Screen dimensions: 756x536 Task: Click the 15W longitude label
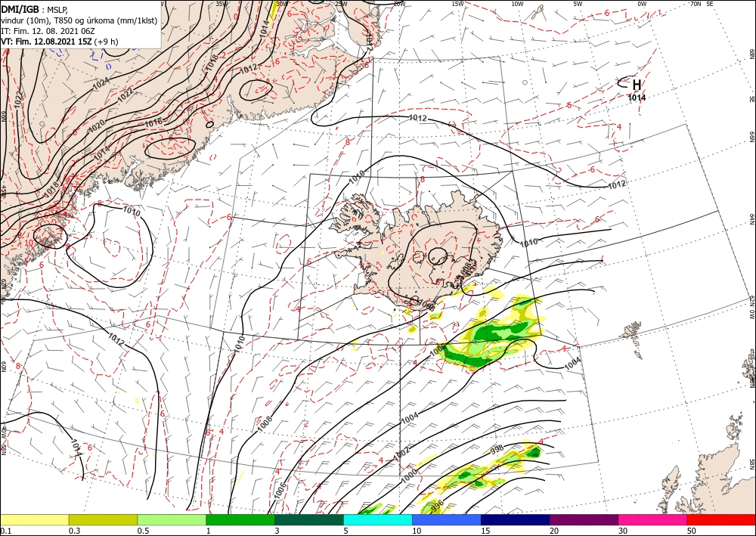(x=458, y=4)
